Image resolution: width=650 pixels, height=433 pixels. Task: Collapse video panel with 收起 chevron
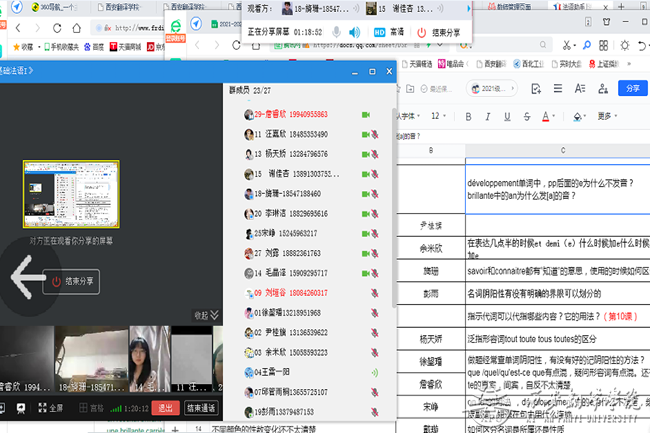(207, 314)
